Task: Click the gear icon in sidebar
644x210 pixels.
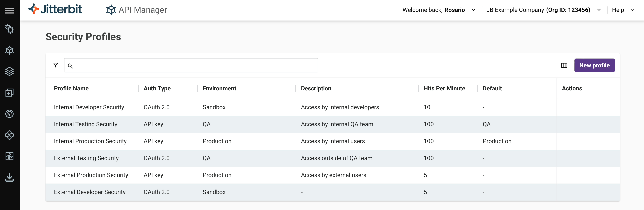Action: [9, 29]
